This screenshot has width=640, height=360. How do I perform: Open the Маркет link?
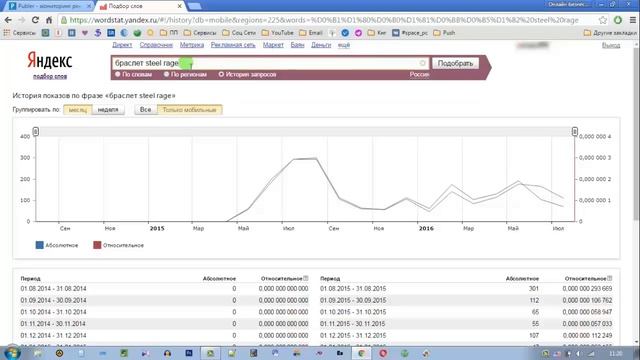[x=273, y=45]
